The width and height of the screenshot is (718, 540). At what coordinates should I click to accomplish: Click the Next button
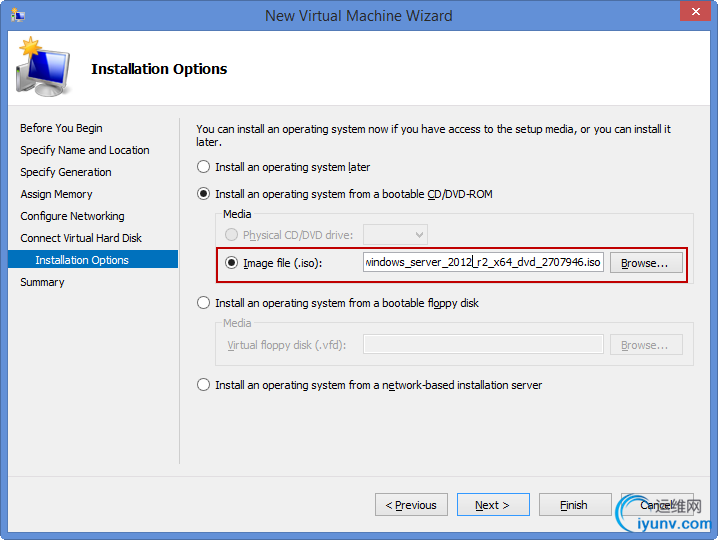point(493,505)
